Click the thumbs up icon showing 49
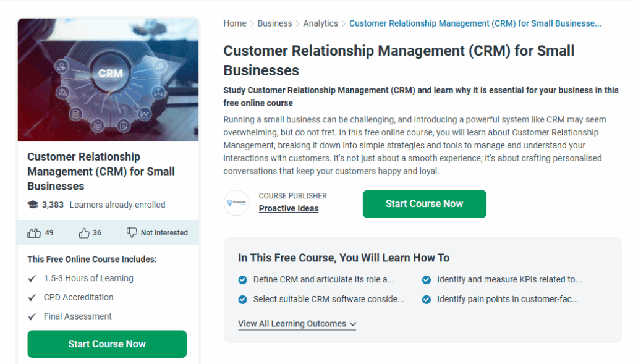The height and width of the screenshot is (364, 633). click(34, 232)
